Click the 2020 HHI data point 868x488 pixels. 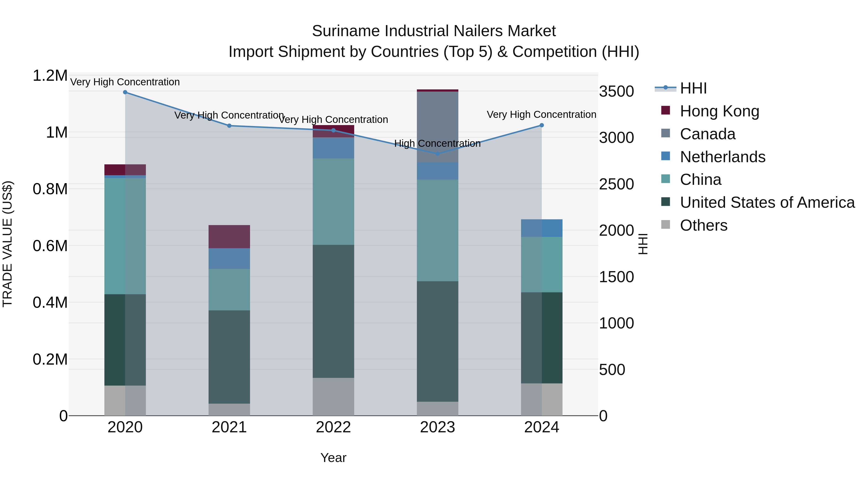click(125, 92)
